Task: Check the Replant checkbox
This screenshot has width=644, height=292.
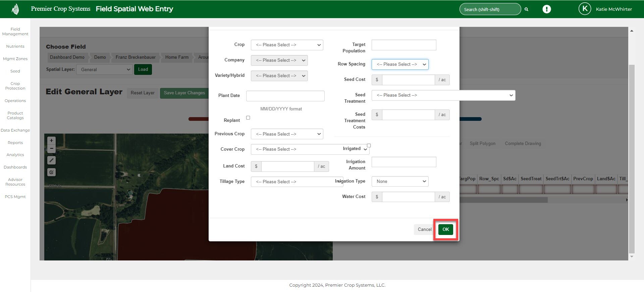Action: pyautogui.click(x=248, y=118)
